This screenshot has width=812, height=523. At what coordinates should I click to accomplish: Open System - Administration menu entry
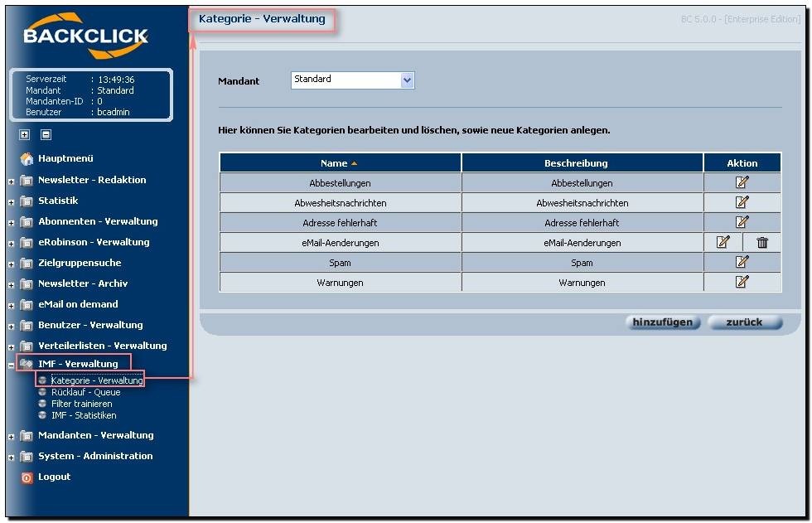click(95, 456)
